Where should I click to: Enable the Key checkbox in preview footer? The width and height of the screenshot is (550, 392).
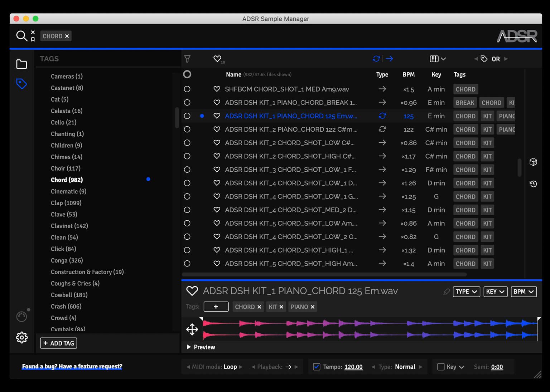click(441, 367)
